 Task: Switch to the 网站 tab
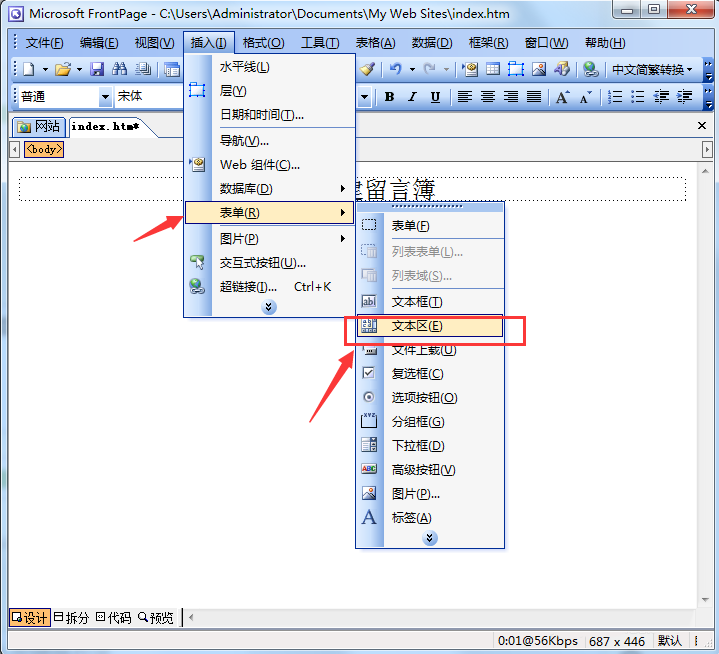click(39, 127)
